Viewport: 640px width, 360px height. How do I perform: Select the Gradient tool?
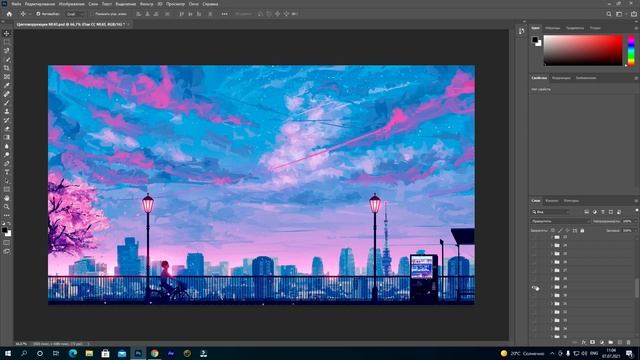click(7, 137)
